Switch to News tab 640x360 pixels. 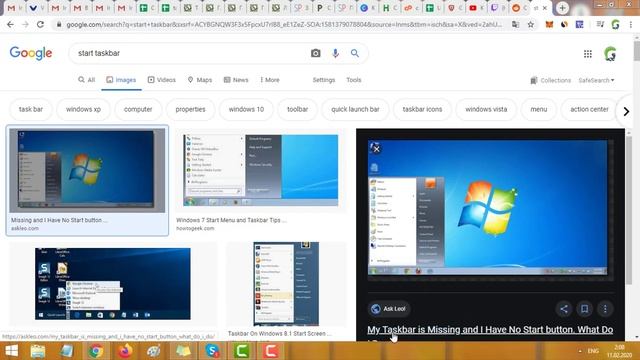[236, 80]
